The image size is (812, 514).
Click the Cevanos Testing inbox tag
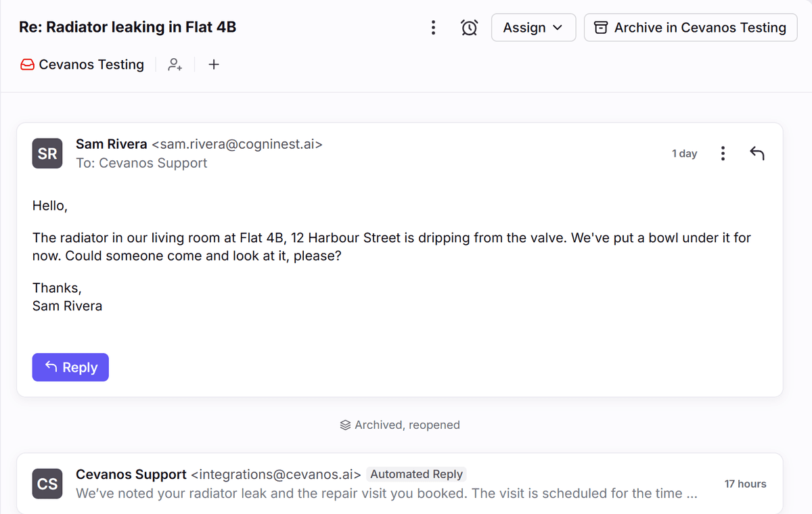82,64
